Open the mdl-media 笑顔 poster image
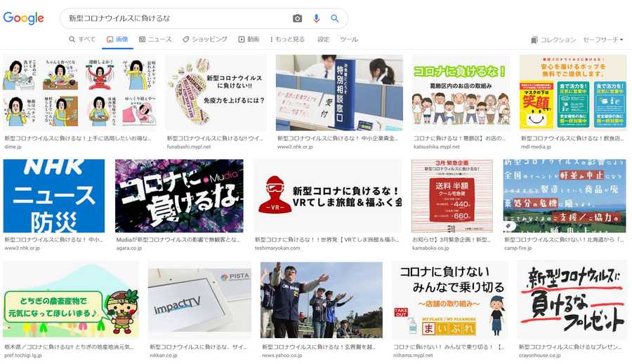The height and width of the screenshot is (364, 632). (x=573, y=93)
